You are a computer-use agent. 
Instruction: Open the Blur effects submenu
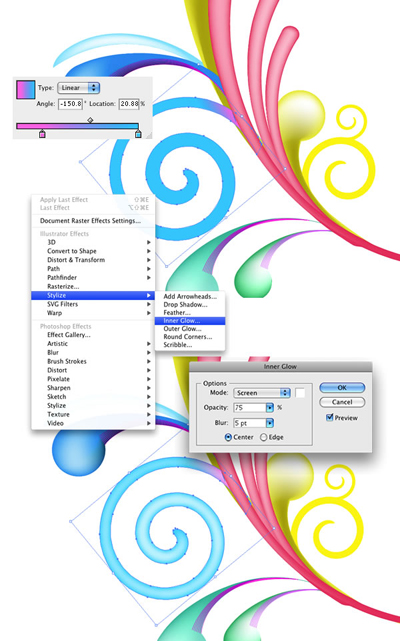(93, 352)
